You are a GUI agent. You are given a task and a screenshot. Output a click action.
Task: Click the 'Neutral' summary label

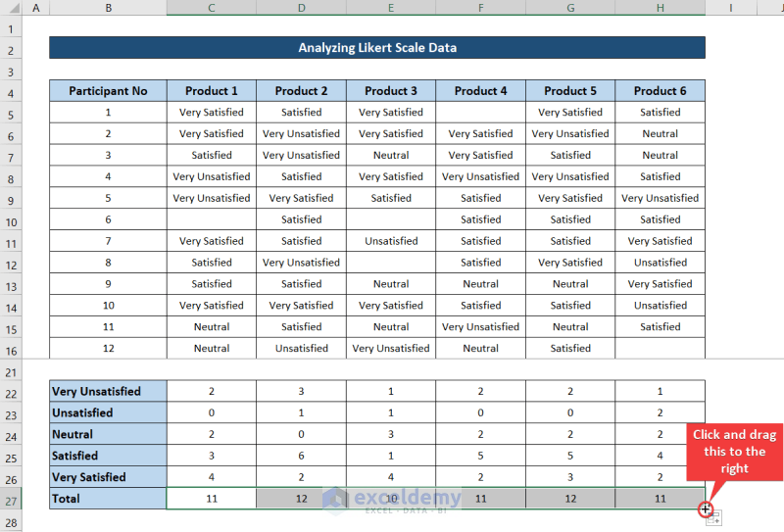pyautogui.click(x=108, y=434)
